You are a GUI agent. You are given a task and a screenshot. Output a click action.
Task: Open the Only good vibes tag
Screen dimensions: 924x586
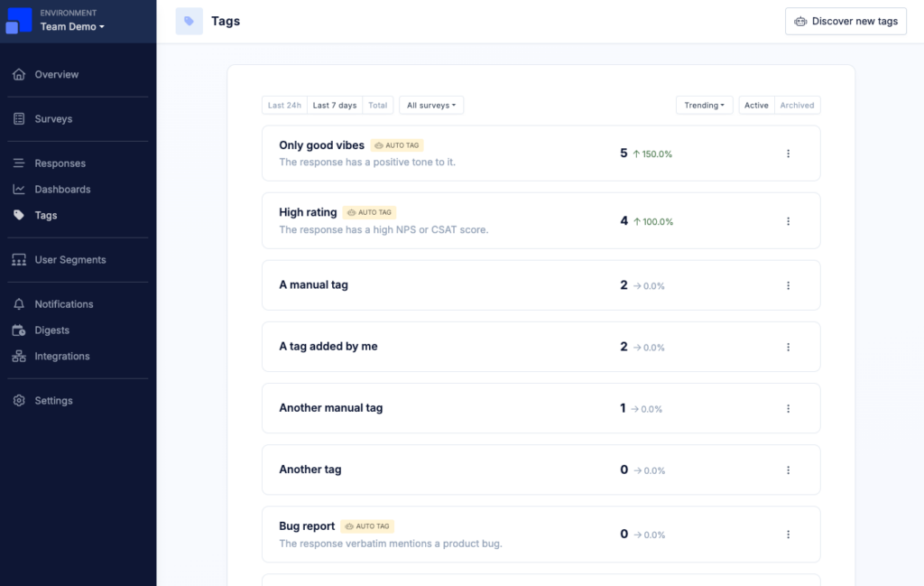[322, 145]
